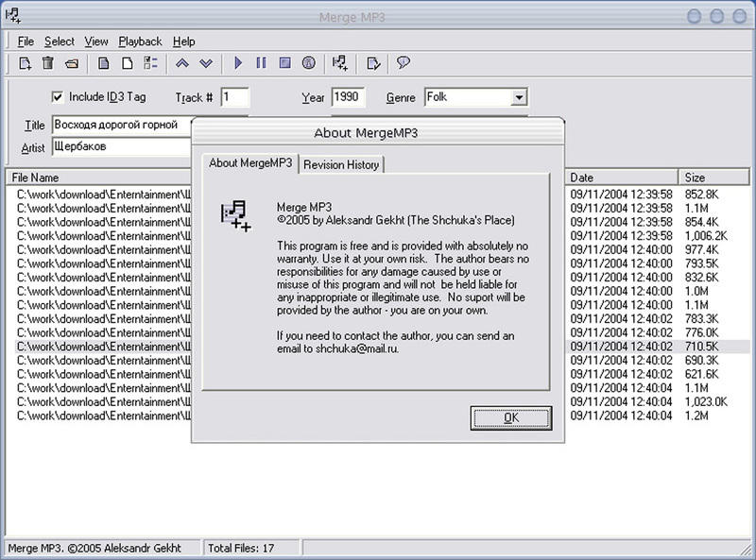
Task: Click the window resize grip in corner
Action: pos(746,550)
